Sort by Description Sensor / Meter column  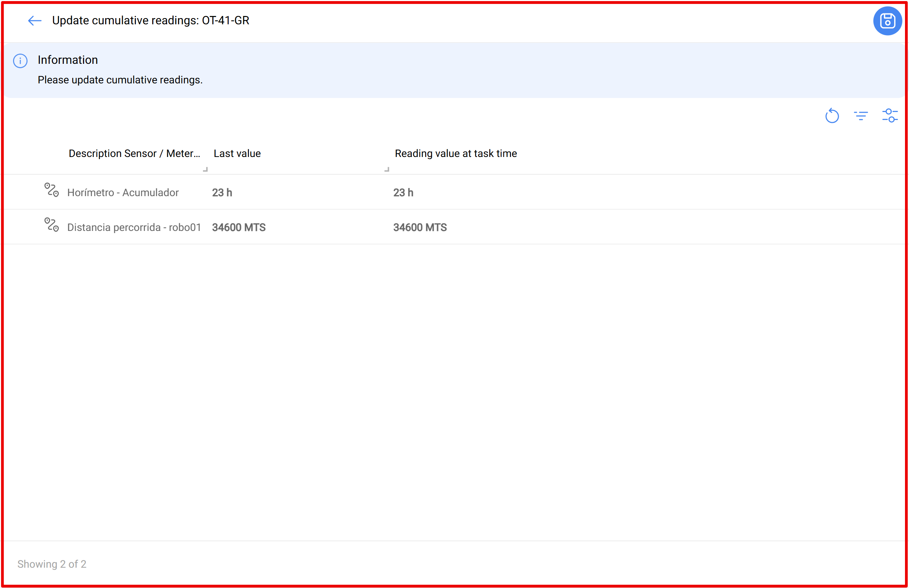click(x=134, y=153)
